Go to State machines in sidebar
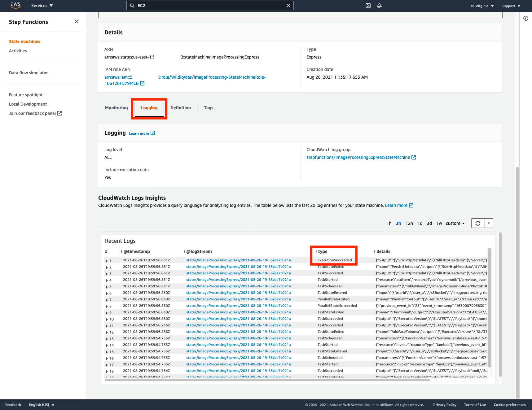 point(24,41)
